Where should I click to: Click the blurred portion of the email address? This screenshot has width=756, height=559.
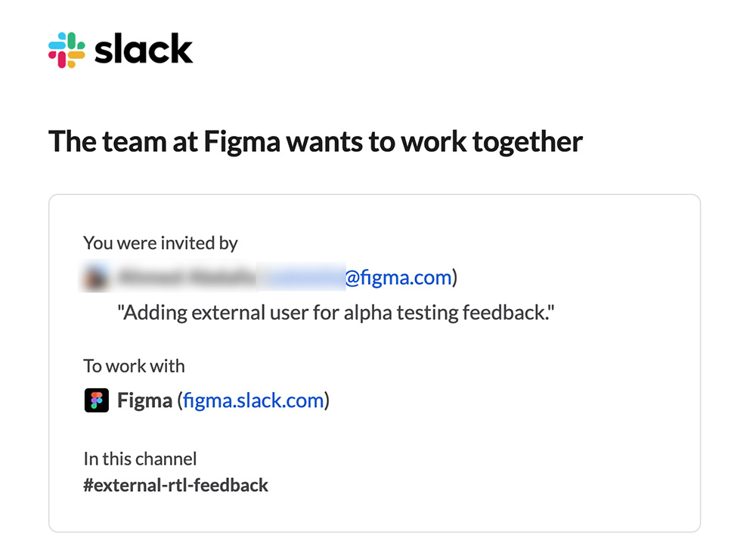[x=302, y=278]
